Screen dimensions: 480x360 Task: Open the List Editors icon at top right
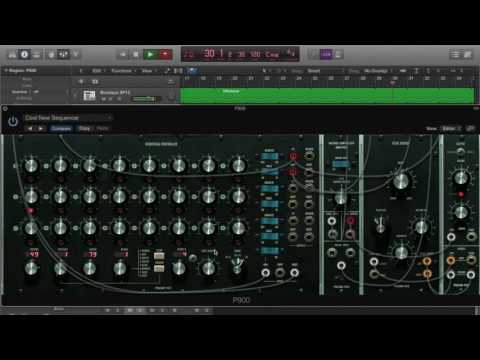coord(455,54)
